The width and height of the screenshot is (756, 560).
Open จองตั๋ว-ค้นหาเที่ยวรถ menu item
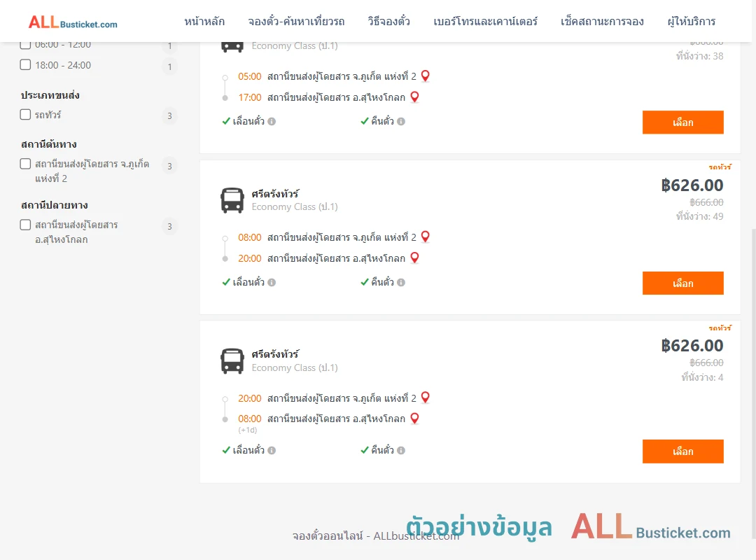click(x=297, y=22)
